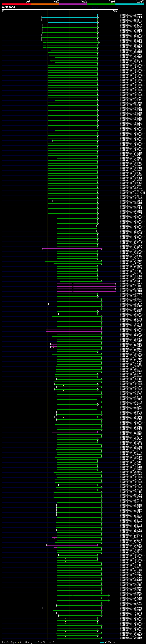The height and width of the screenshot is (644, 146).
Task: Select the UniRef100_C1N647 label
Action: pos(131,284)
